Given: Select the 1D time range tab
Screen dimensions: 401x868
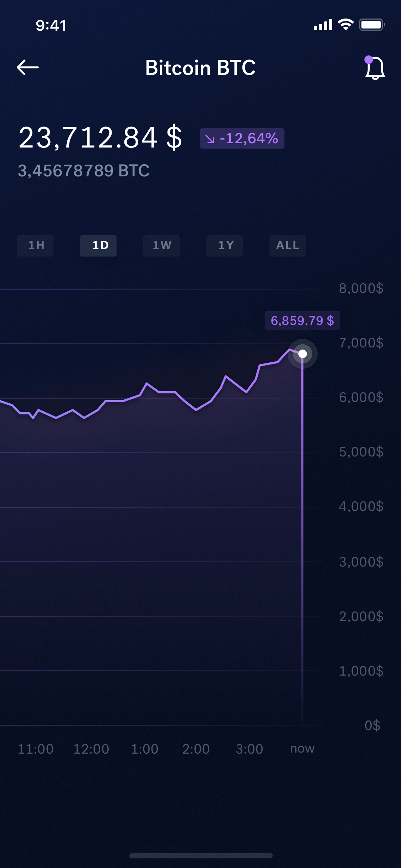Looking at the screenshot, I should coord(98,246).
